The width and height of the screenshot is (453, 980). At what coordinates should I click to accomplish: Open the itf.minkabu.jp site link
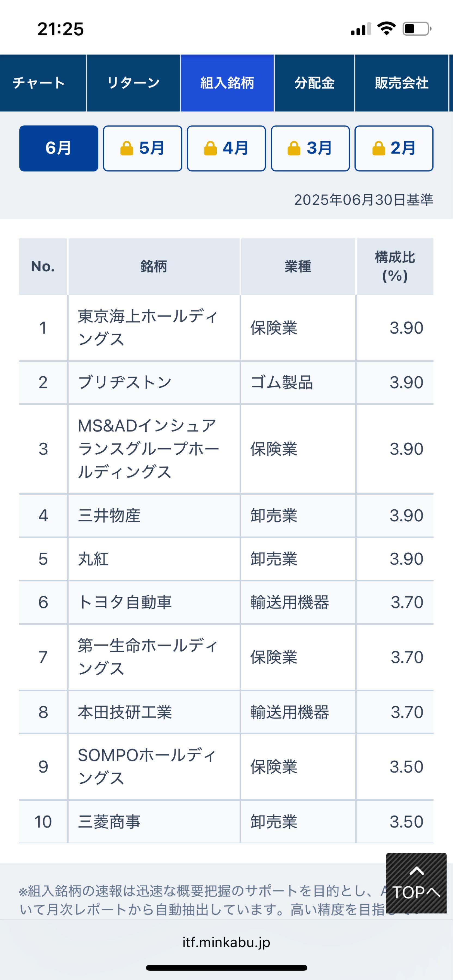pyautogui.click(x=226, y=942)
